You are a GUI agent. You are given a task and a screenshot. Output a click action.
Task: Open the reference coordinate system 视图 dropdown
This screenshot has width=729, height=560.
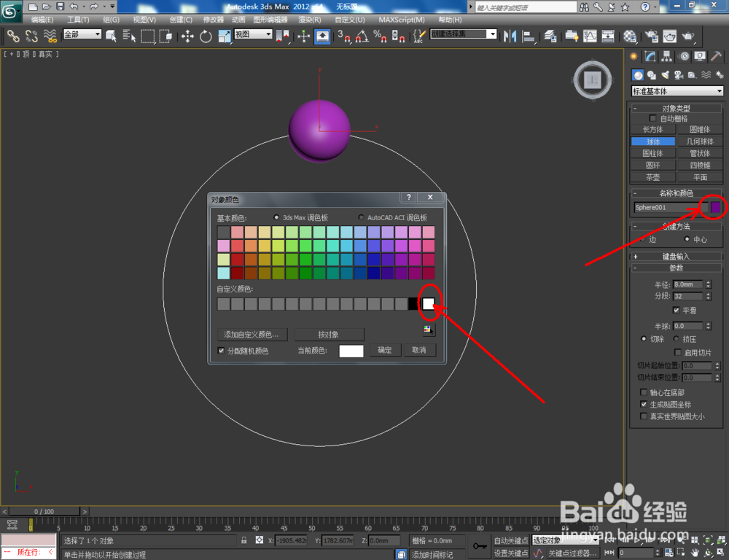pos(253,34)
